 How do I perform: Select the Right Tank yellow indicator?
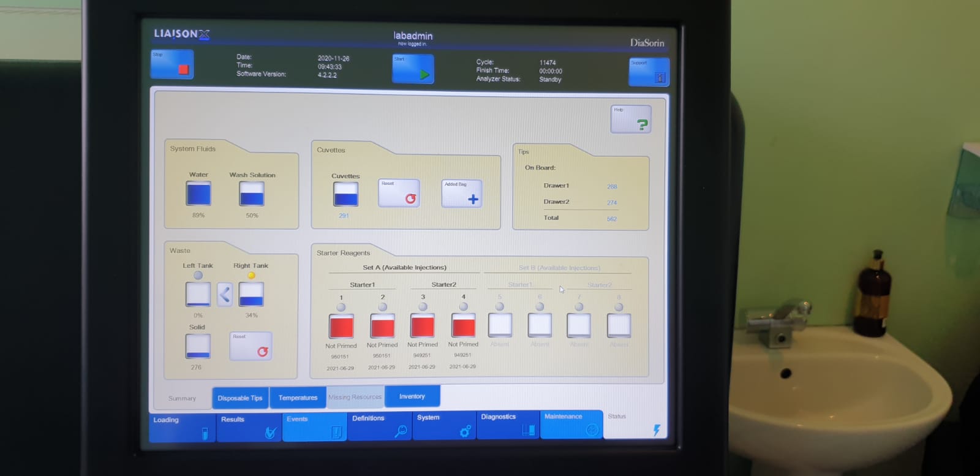(x=251, y=276)
